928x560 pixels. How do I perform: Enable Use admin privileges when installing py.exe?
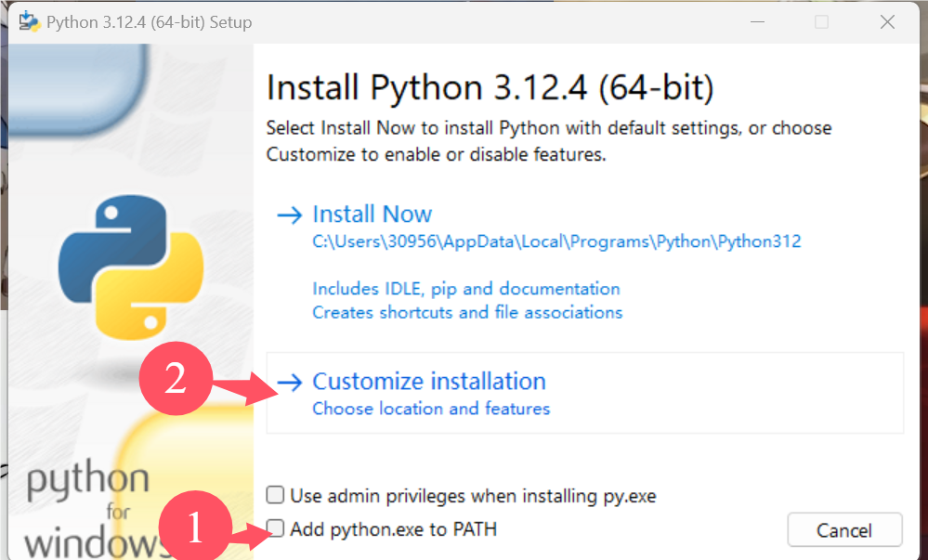pos(276,495)
